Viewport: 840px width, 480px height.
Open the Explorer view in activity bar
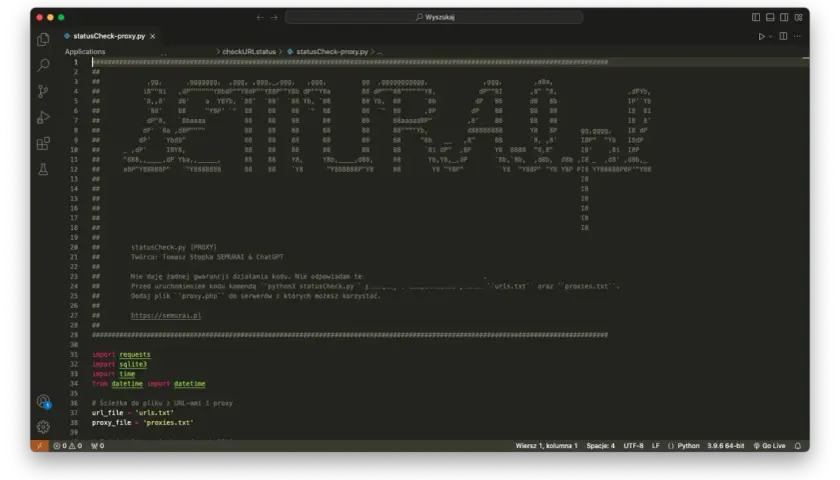tap(43, 40)
